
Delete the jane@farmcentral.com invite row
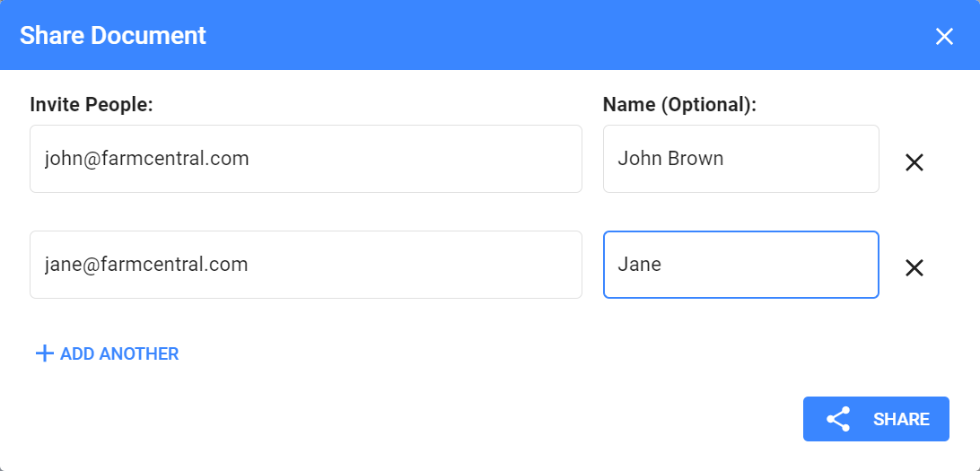(x=914, y=267)
